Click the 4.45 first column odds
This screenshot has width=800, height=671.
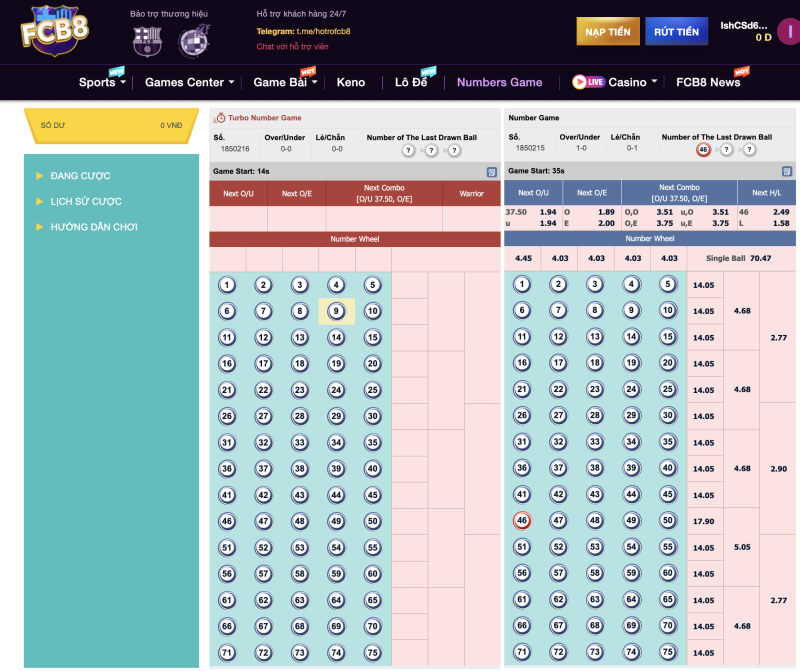[x=523, y=259]
